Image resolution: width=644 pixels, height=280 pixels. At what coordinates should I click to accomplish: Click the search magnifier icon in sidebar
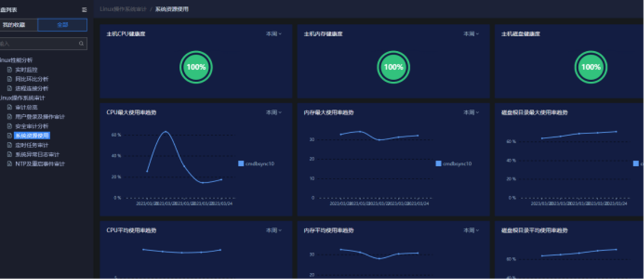pos(81,43)
